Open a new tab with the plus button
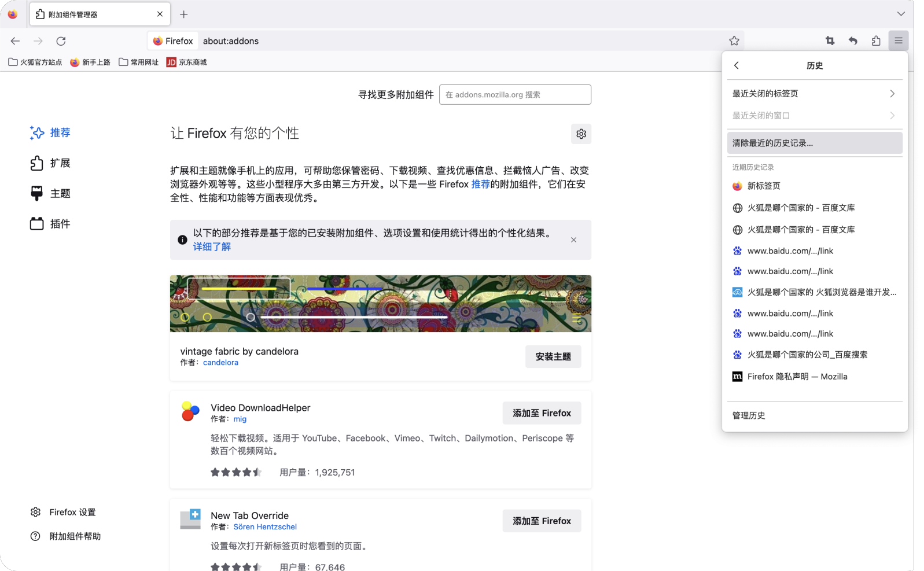 (184, 14)
